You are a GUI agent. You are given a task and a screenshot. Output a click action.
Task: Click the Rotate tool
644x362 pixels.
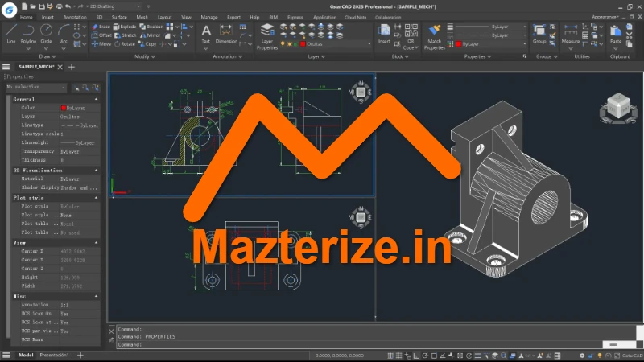pyautogui.click(x=125, y=44)
